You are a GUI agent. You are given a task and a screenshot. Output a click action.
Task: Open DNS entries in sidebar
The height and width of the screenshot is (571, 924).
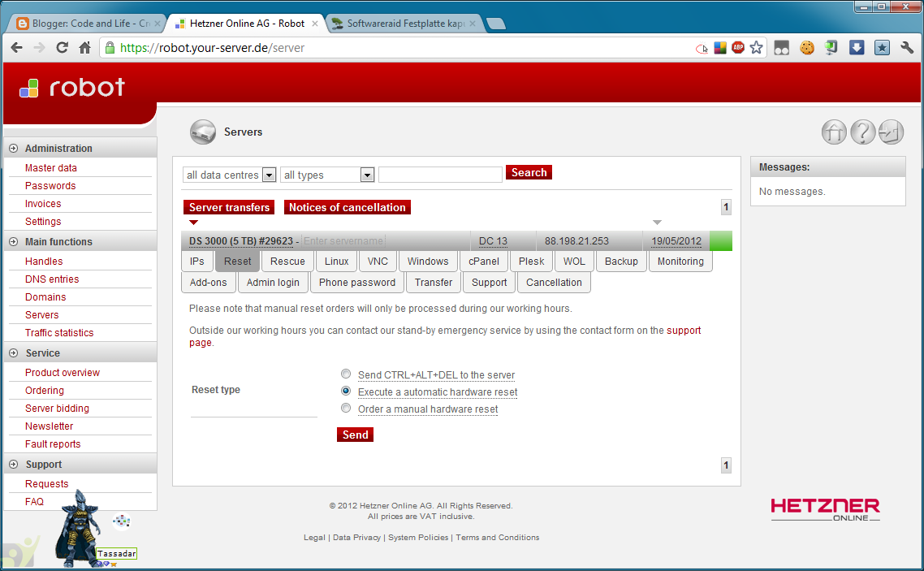click(52, 279)
